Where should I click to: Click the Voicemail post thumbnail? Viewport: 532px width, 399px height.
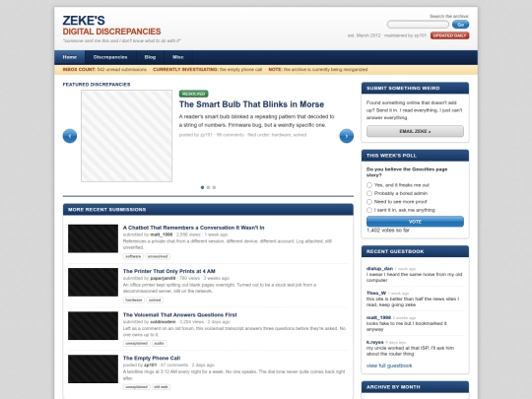[x=93, y=326]
